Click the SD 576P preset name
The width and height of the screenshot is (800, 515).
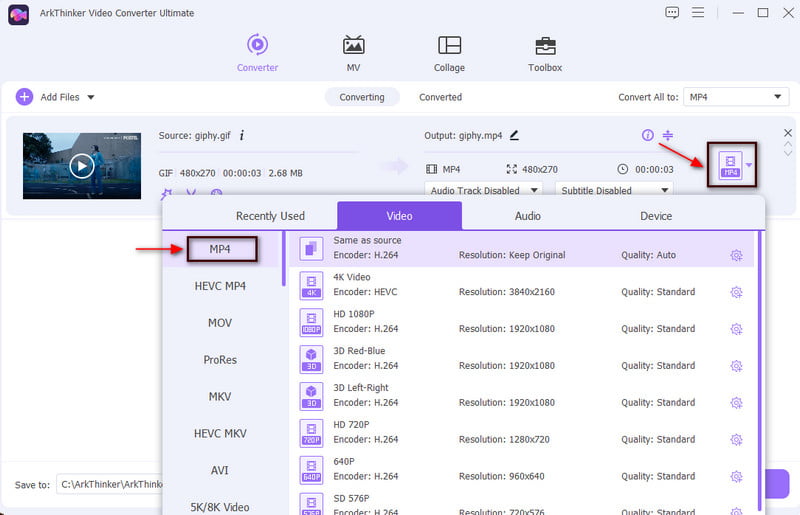[351, 498]
